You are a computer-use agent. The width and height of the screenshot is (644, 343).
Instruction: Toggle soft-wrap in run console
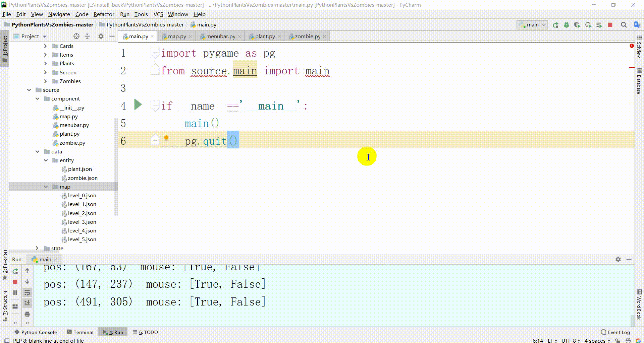[27, 292]
